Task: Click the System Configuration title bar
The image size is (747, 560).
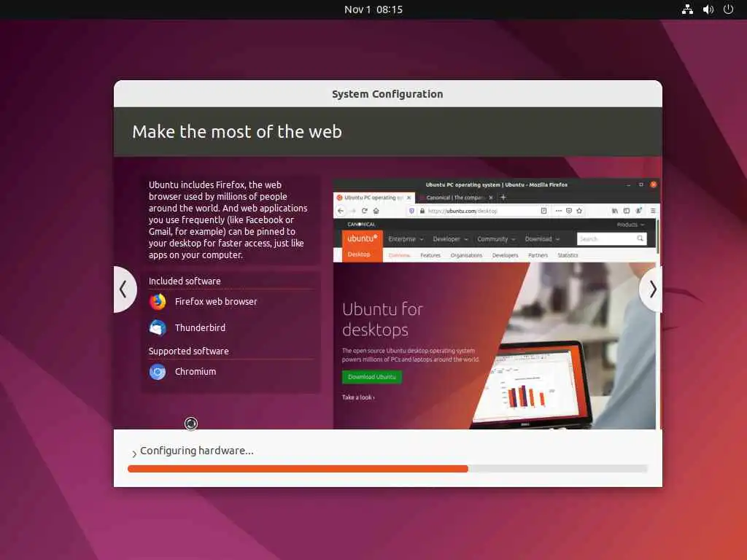Action: pyautogui.click(x=388, y=94)
